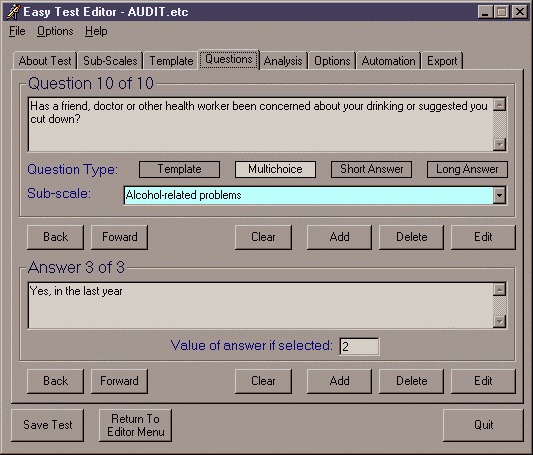The width and height of the screenshot is (533, 455).
Task: Switch to the About Test tab
Action: (x=45, y=61)
